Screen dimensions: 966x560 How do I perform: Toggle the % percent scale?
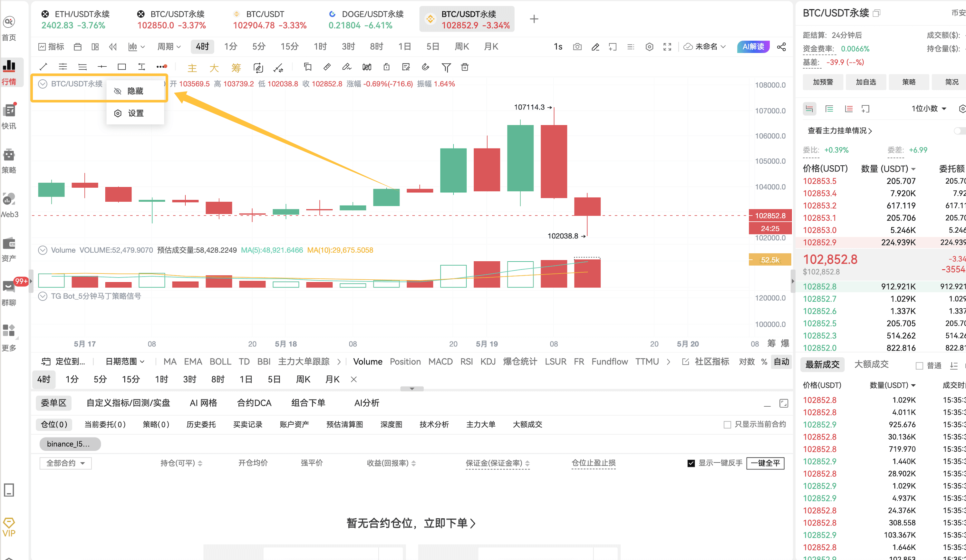click(x=764, y=362)
